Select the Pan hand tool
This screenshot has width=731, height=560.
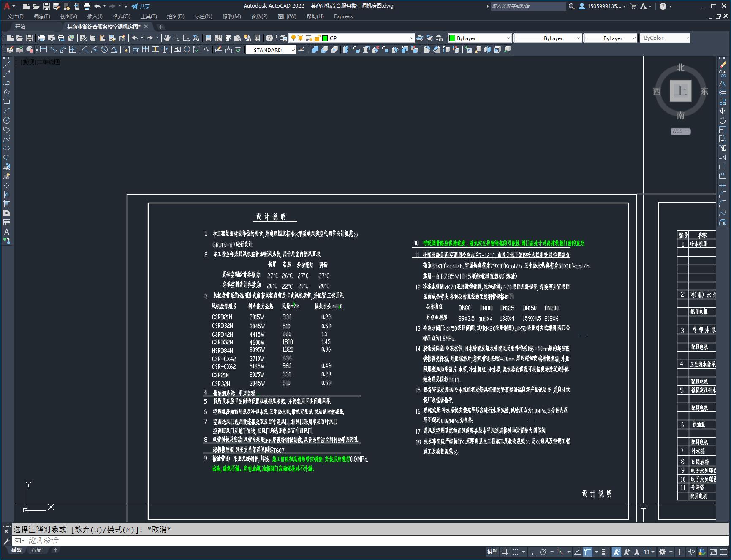pos(167,38)
